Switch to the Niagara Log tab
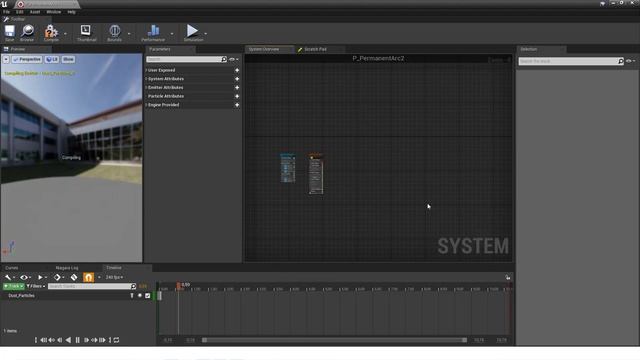640x360 pixels. [x=67, y=268]
